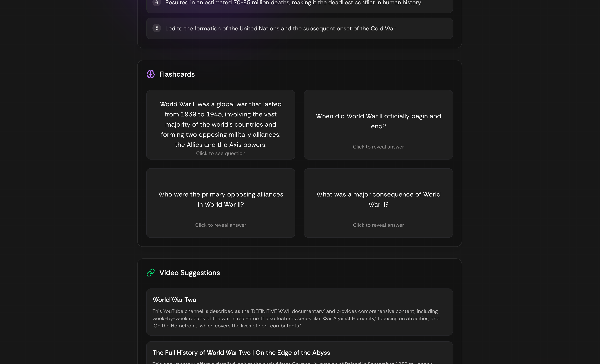Open 'The Full History of World War Two' suggestion
The height and width of the screenshot is (364, 600).
pyautogui.click(x=299, y=353)
